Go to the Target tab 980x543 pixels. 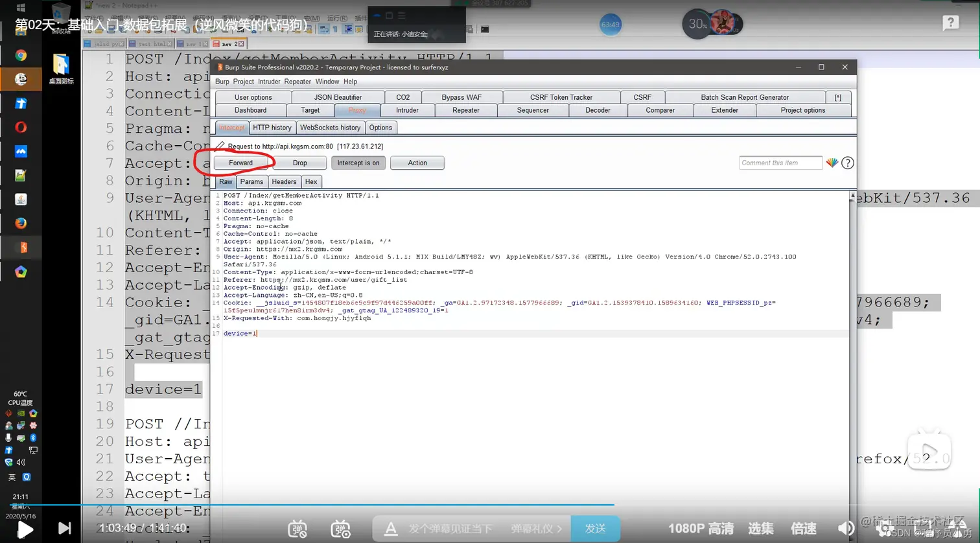[x=310, y=110]
